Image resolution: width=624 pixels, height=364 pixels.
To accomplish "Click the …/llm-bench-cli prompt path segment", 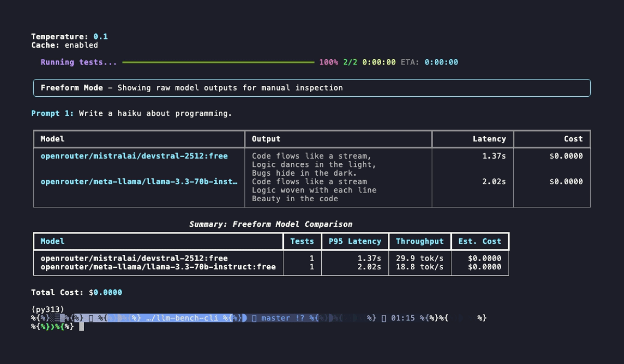I will (182, 318).
